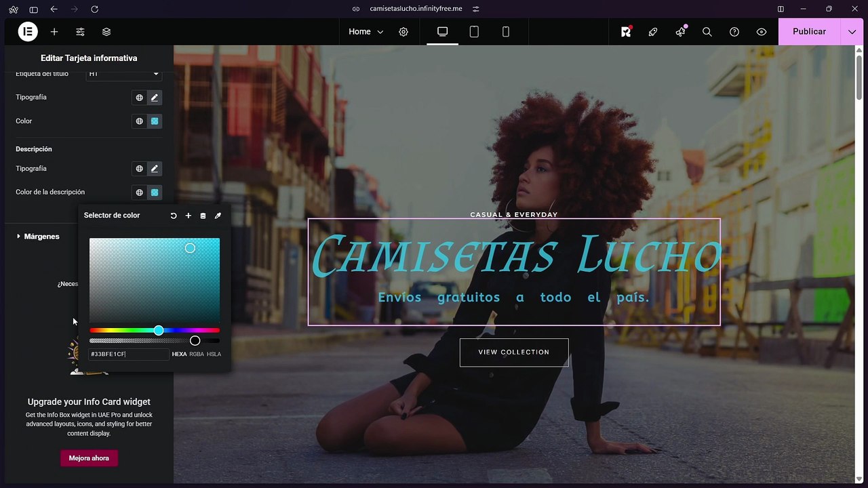Save color as new global color
Screen dimensions: 868x488
point(189,216)
